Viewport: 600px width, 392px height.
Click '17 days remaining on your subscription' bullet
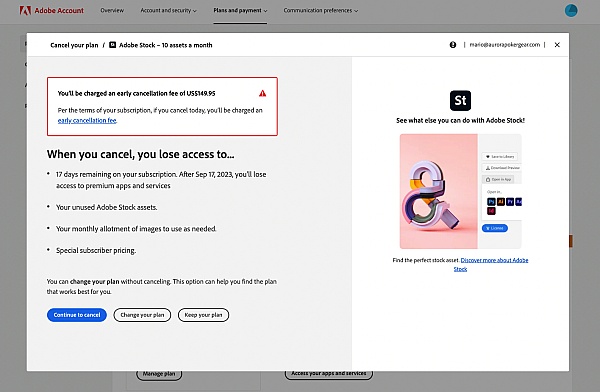(161, 180)
